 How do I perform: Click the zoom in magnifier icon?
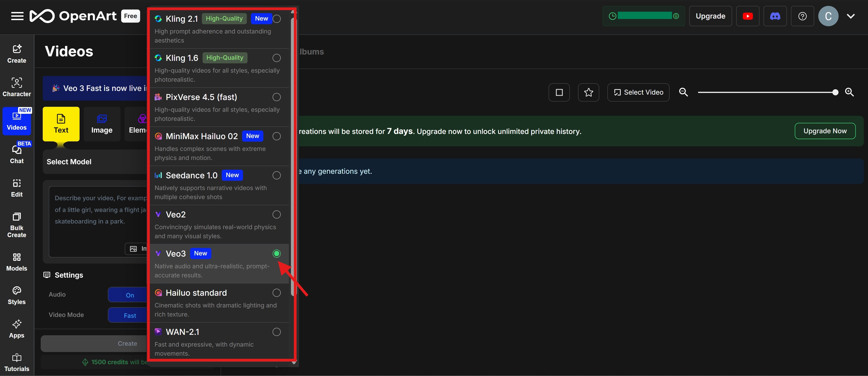(x=849, y=92)
